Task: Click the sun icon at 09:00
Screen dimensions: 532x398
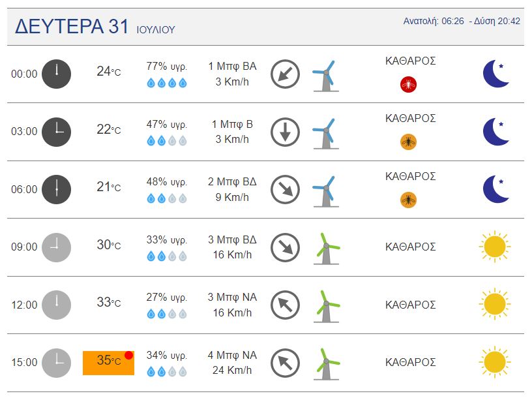Action: (494, 247)
